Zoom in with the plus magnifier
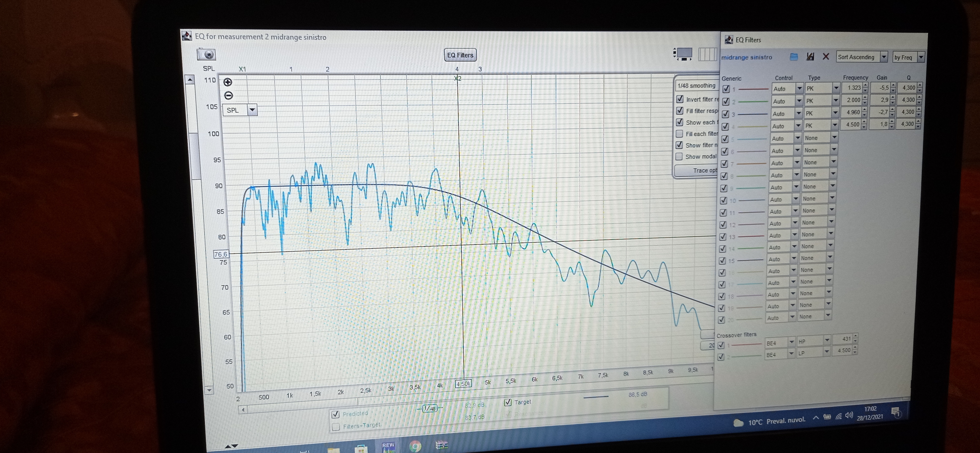Viewport: 980px width, 453px height. tap(228, 82)
